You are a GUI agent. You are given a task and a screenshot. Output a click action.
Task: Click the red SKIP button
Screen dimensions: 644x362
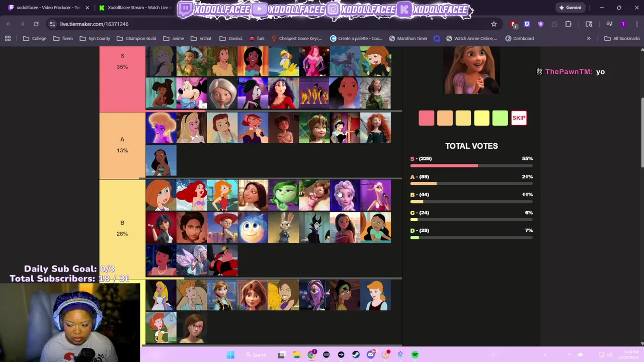[x=519, y=118]
